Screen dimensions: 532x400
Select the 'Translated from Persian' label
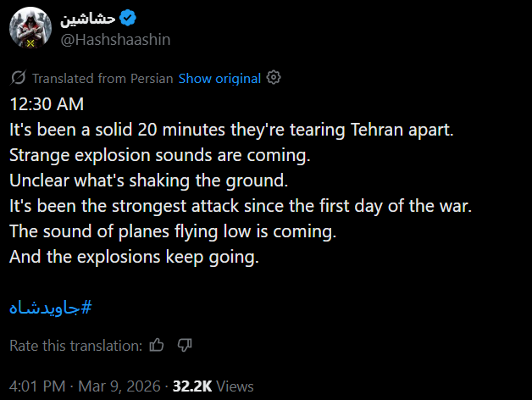click(x=103, y=79)
